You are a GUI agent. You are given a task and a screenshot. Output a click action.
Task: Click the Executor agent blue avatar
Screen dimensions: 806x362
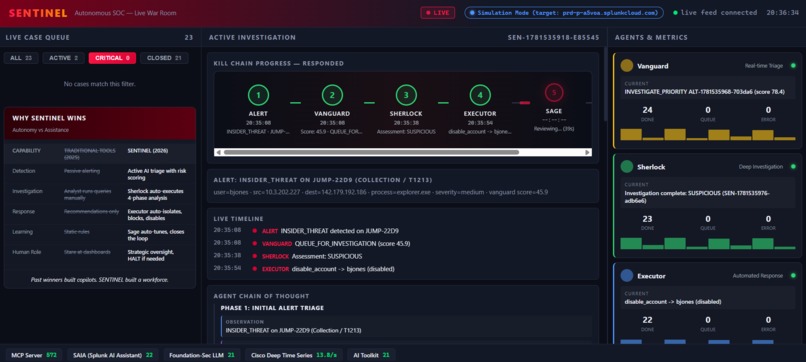(x=627, y=276)
